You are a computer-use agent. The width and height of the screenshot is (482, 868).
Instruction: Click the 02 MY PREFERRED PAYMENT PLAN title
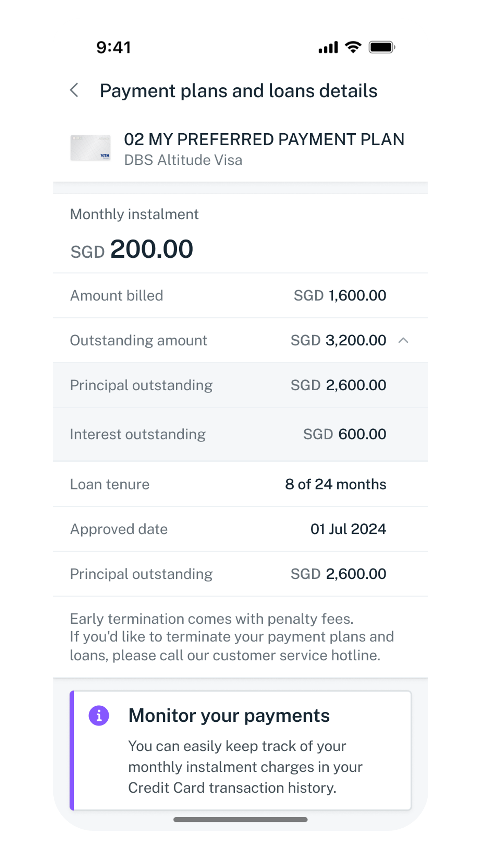tap(264, 140)
